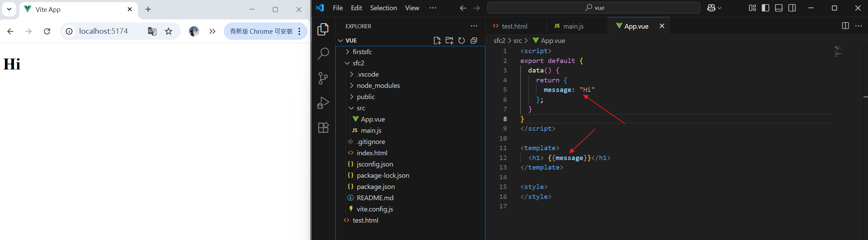Open package.json in the file tree
The height and width of the screenshot is (240, 868).
[x=376, y=187]
